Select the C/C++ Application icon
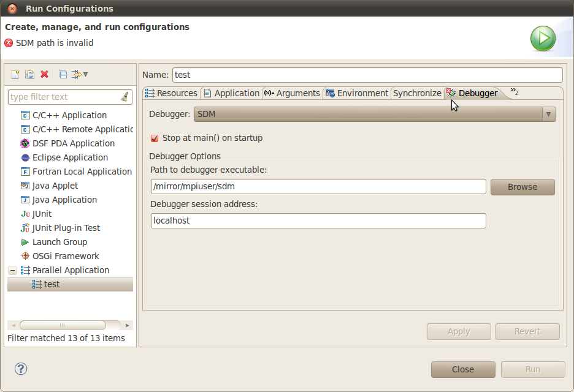The width and height of the screenshot is (574, 392). click(x=25, y=116)
